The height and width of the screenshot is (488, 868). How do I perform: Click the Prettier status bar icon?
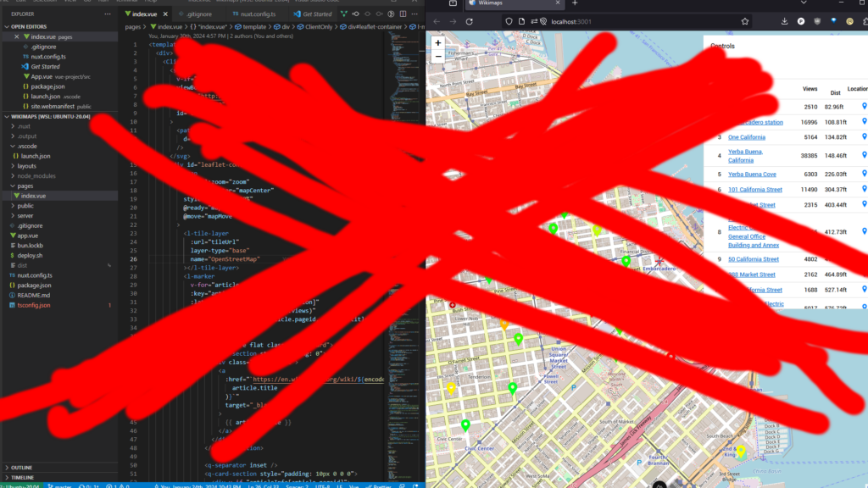(x=381, y=485)
